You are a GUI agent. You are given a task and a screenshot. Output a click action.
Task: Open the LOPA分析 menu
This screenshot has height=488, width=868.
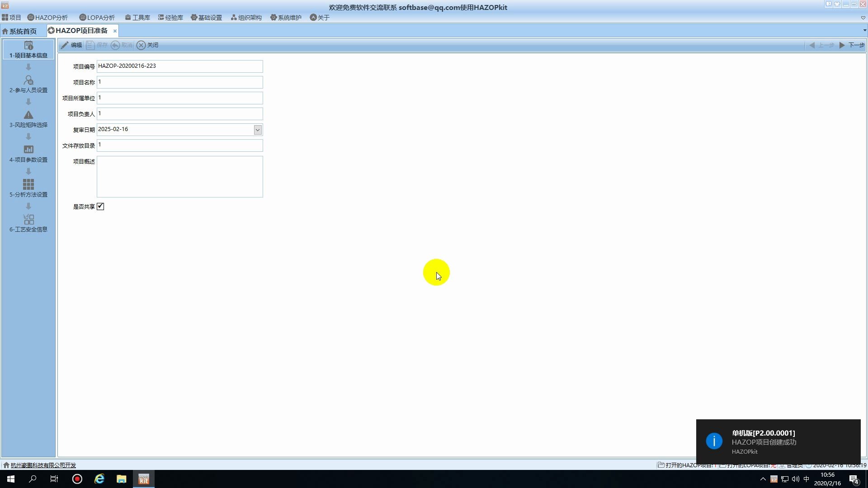pos(97,18)
